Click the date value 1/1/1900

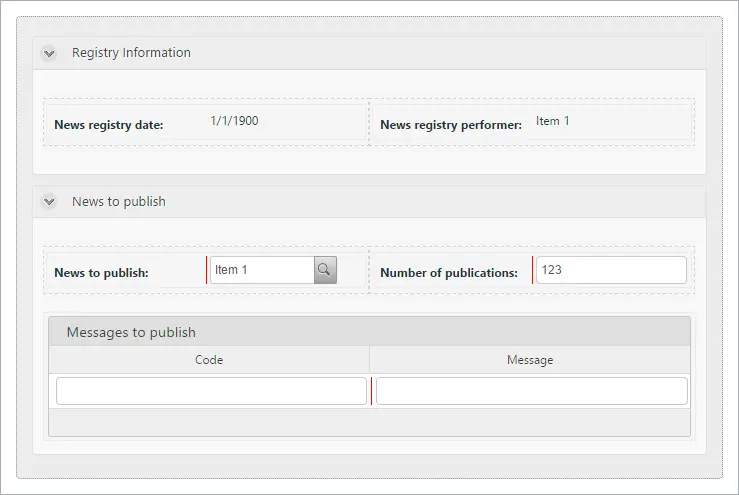234,121
